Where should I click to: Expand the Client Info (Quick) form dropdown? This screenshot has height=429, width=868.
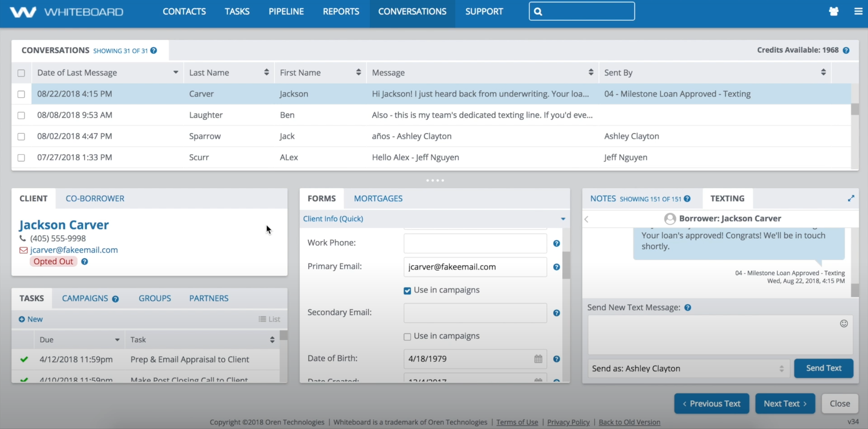tap(563, 219)
